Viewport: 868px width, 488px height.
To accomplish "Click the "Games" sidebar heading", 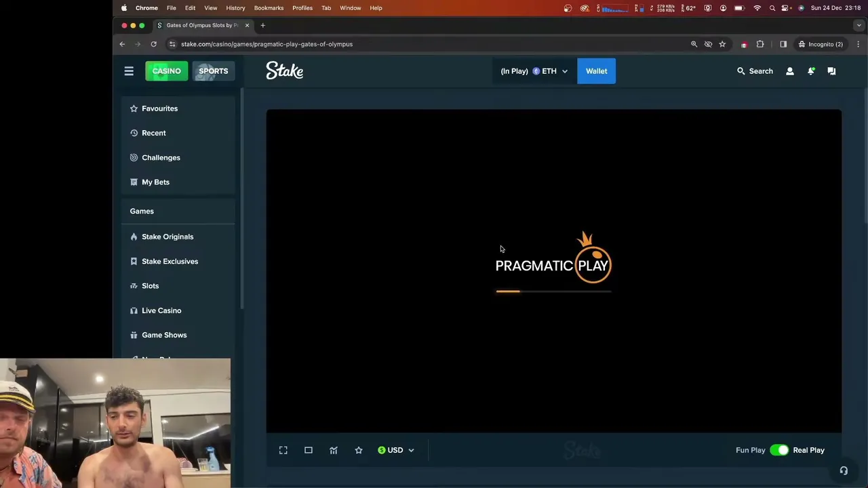I will coord(142,211).
